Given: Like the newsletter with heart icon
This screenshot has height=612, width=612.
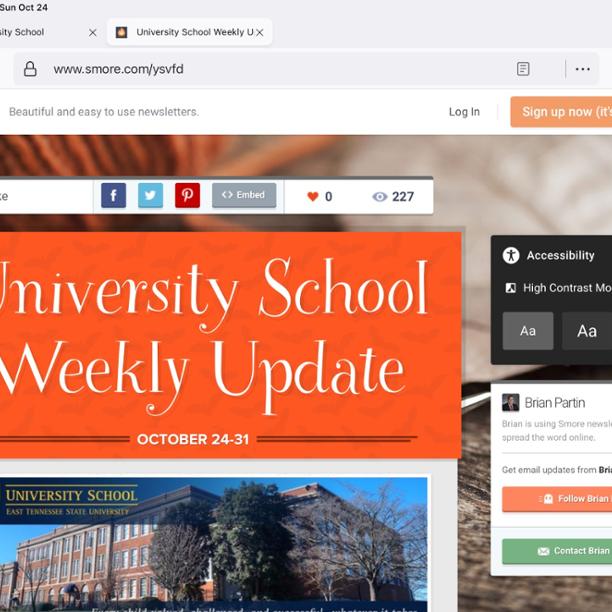Looking at the screenshot, I should coord(313,197).
